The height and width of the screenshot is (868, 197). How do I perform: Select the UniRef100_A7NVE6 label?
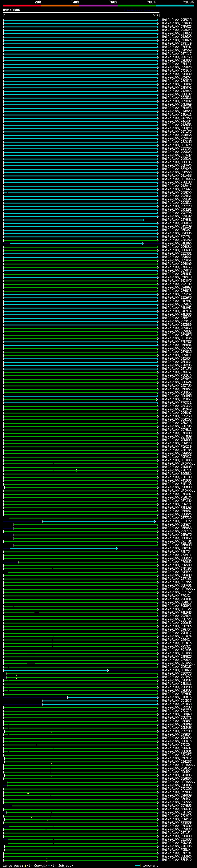point(177,342)
